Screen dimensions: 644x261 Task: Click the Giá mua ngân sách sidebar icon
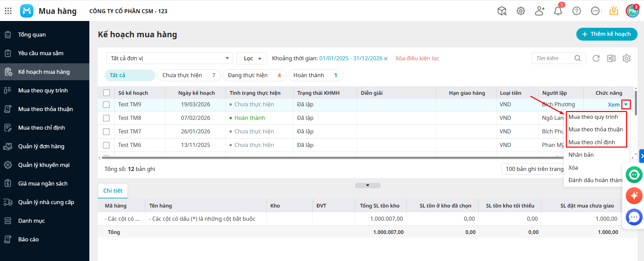tap(8, 183)
